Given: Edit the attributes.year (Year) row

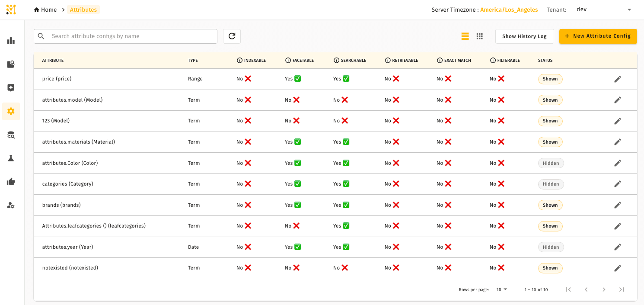Looking at the screenshot, I should (618, 247).
